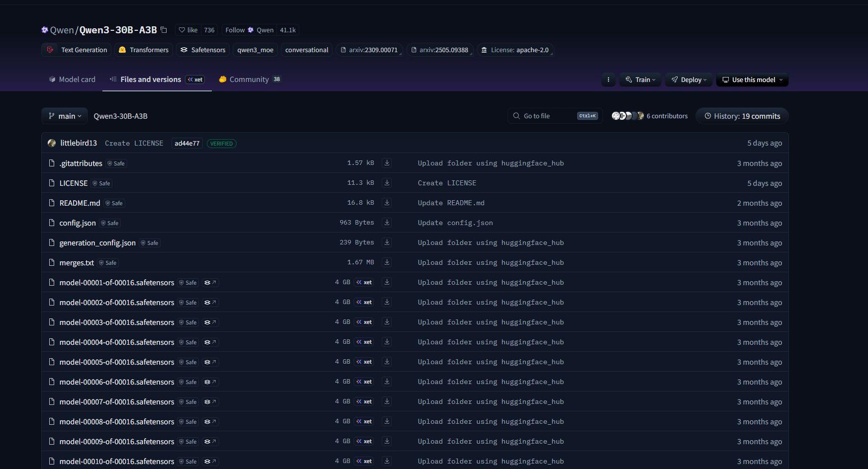Copy the model name Qwen3-30B-A3B
868x469 pixels.
tap(164, 30)
